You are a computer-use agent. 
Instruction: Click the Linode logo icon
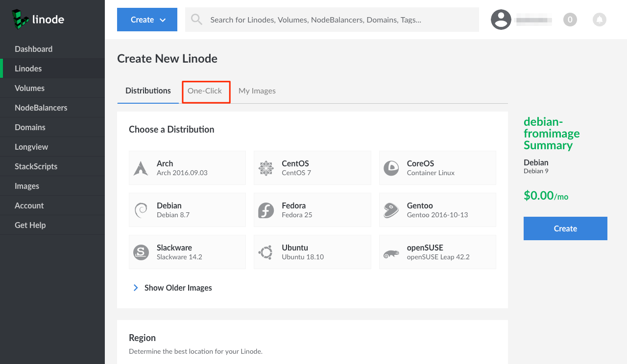[20, 19]
